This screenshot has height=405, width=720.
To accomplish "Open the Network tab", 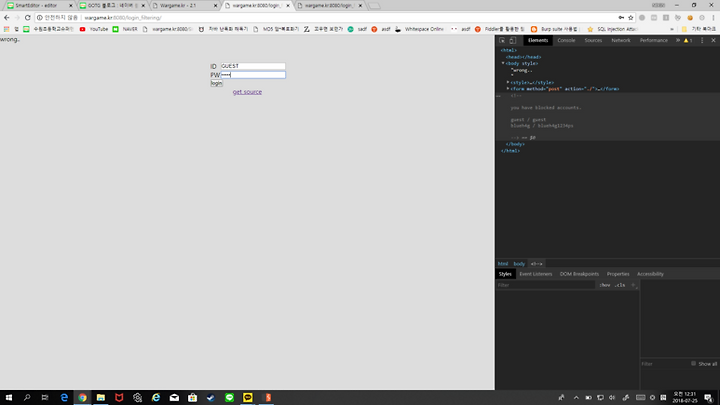I will pyautogui.click(x=621, y=40).
